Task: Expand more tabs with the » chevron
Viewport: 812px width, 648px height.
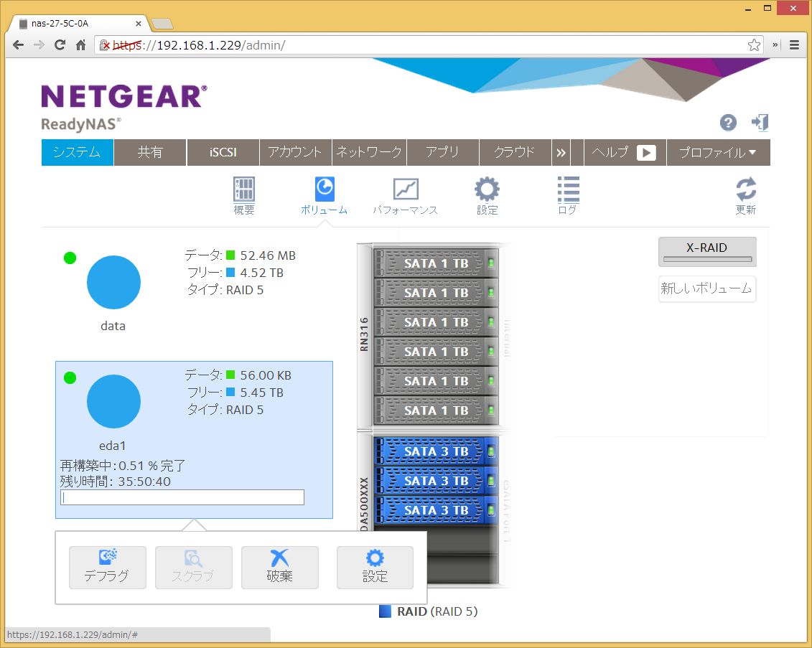Action: [x=561, y=152]
